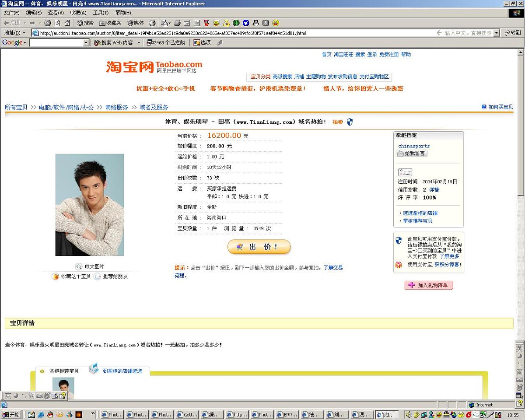
Task: Open the Google search box dropdown
Action: (x=86, y=42)
